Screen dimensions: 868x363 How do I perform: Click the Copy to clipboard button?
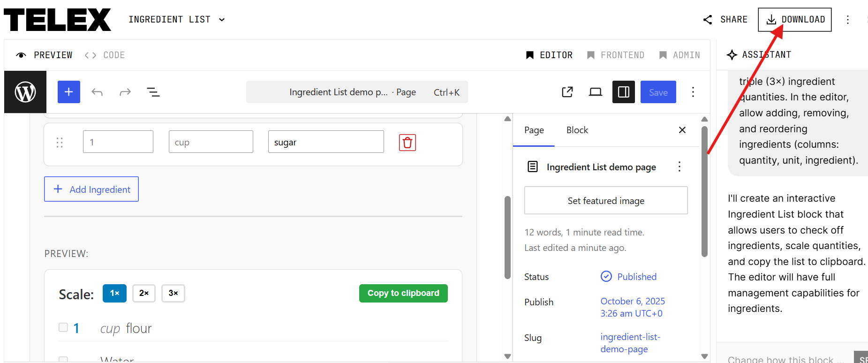(403, 293)
